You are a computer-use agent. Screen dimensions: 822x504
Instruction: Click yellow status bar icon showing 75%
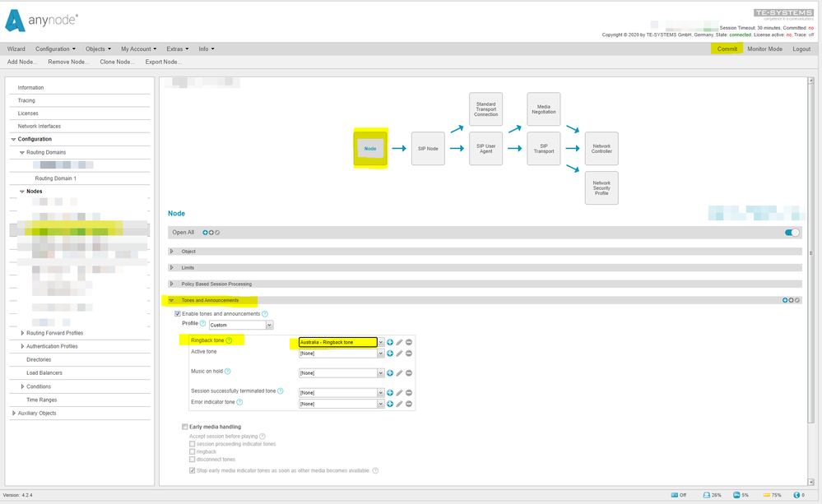tap(766, 495)
